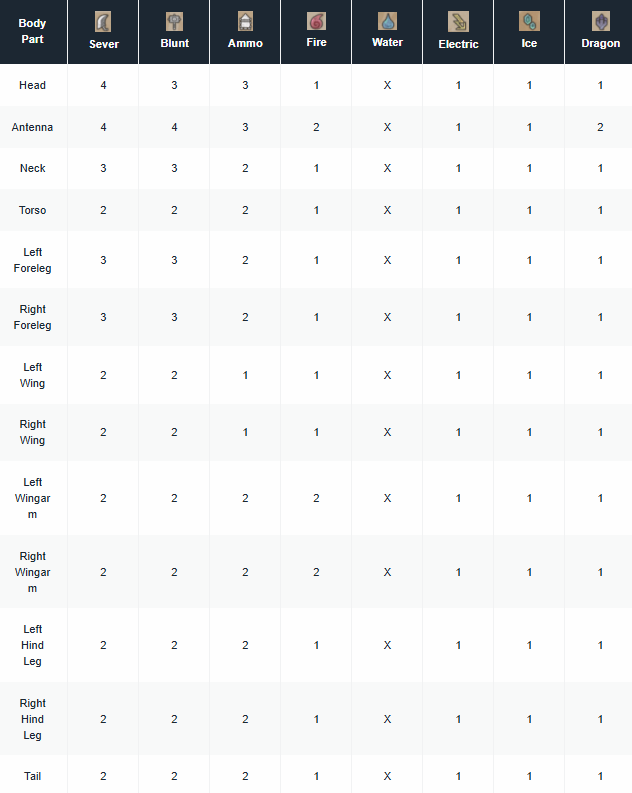
Task: Select the Neck row label
Action: pyautogui.click(x=33, y=168)
